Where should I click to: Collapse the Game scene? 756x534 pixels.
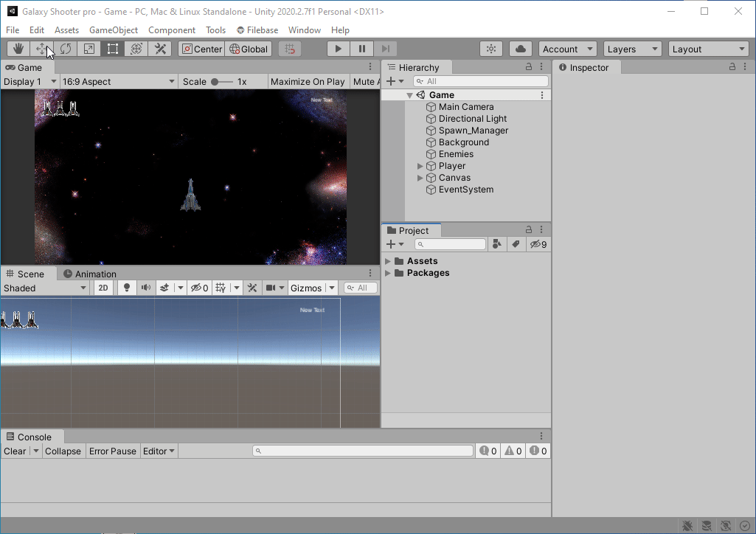[409, 95]
